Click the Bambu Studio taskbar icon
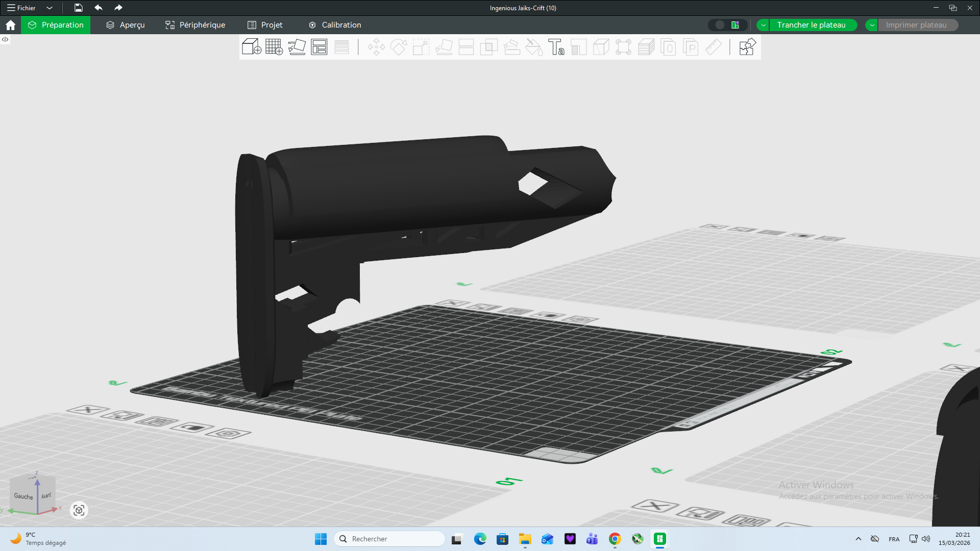Viewport: 980px width, 551px height. pyautogui.click(x=659, y=539)
